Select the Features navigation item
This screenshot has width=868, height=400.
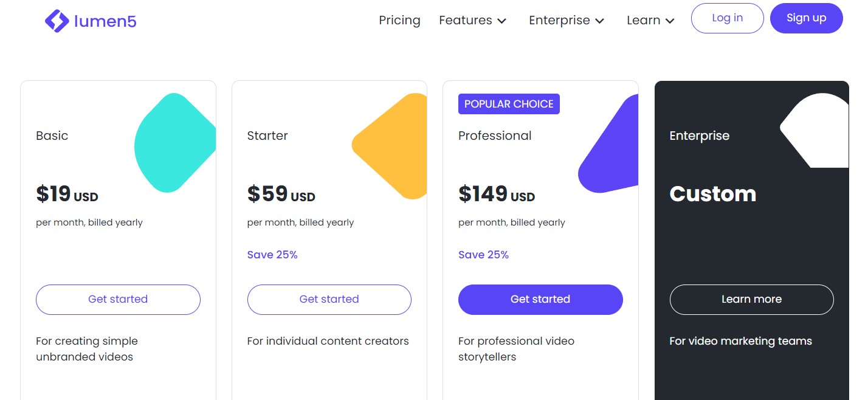point(465,20)
